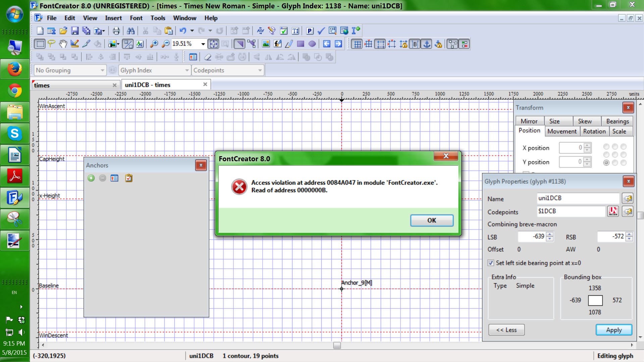
Task: Click the Paste clipboard icon
Action: point(169,31)
